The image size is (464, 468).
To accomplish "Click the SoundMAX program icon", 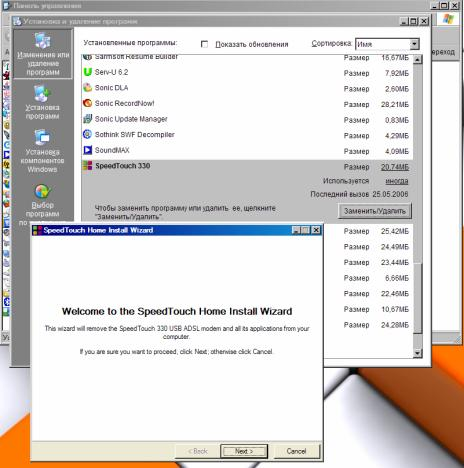I will pos(87,150).
